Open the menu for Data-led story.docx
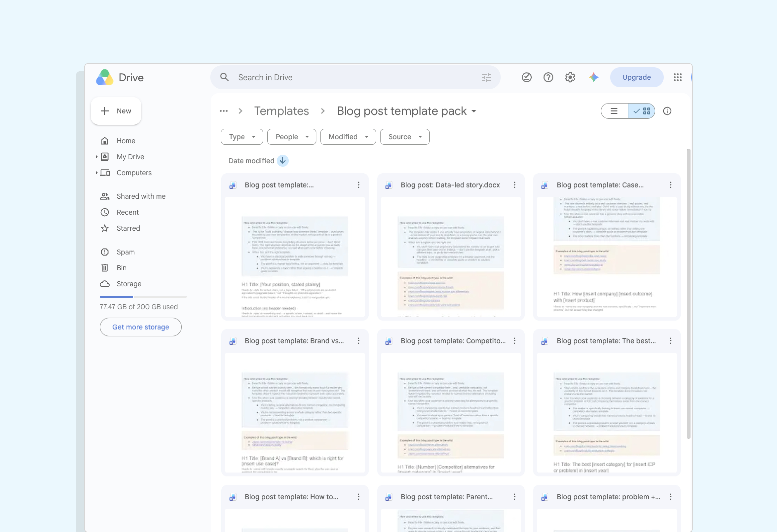The image size is (777, 532). (x=515, y=185)
